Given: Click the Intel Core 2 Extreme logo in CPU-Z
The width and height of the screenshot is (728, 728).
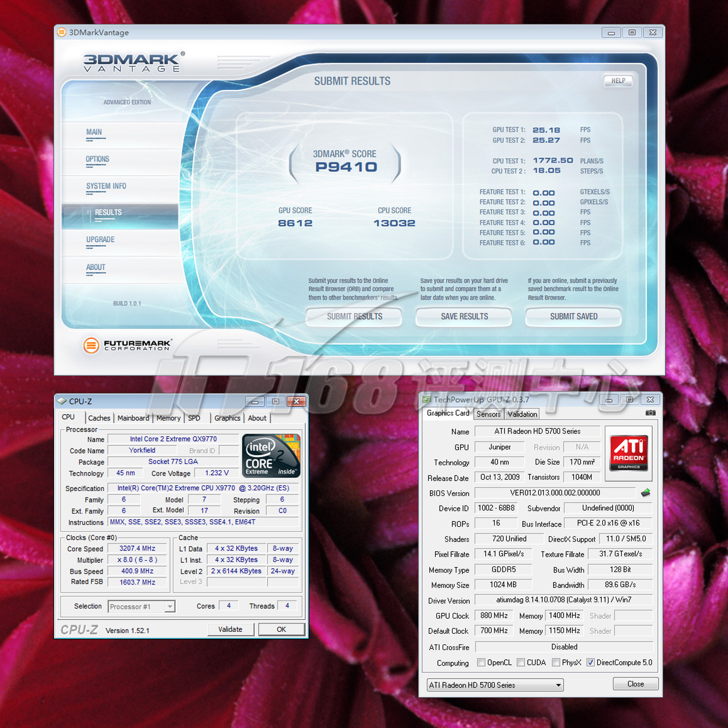Looking at the screenshot, I should click(x=271, y=456).
